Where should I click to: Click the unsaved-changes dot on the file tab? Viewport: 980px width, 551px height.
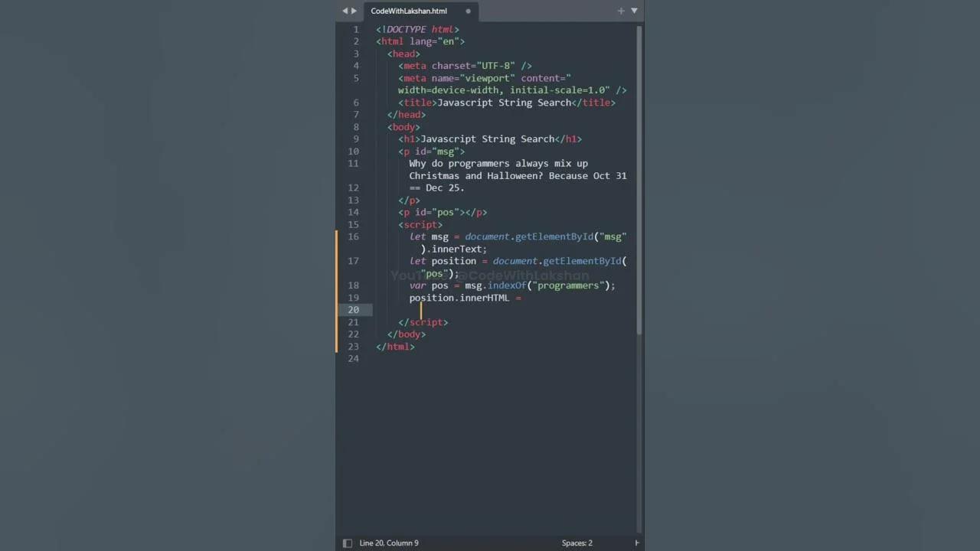468,11
